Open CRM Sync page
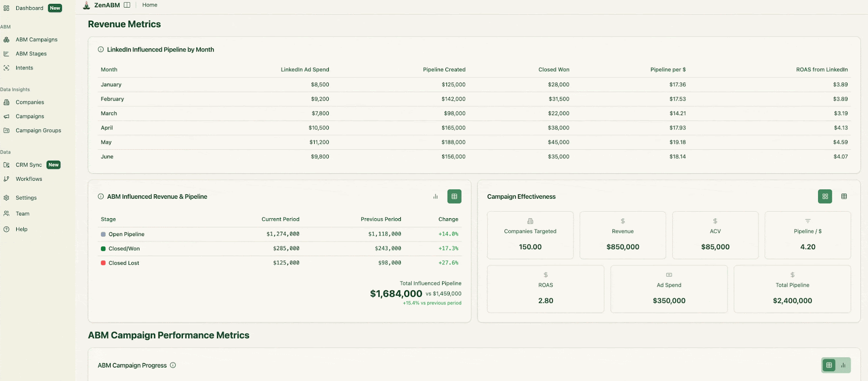 pos(29,165)
